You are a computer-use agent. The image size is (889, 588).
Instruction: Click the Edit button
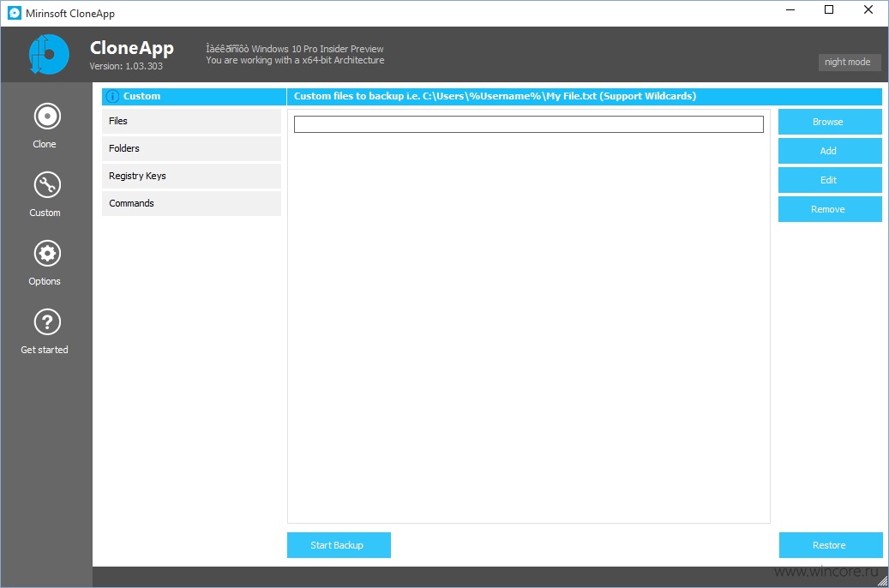coord(830,180)
